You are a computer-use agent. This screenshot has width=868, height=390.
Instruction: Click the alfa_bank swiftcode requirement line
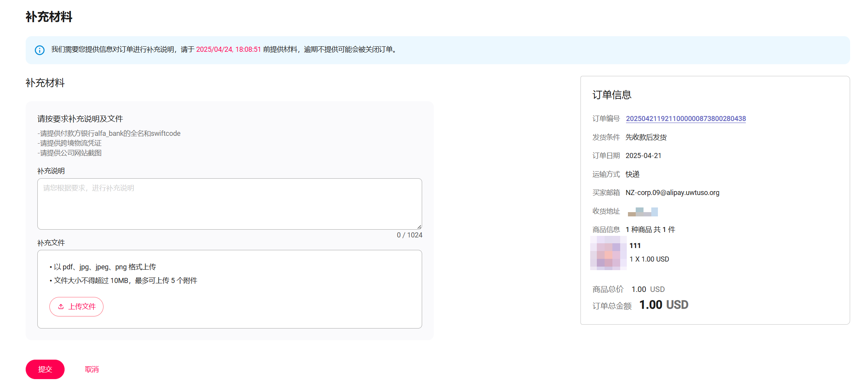(109, 134)
